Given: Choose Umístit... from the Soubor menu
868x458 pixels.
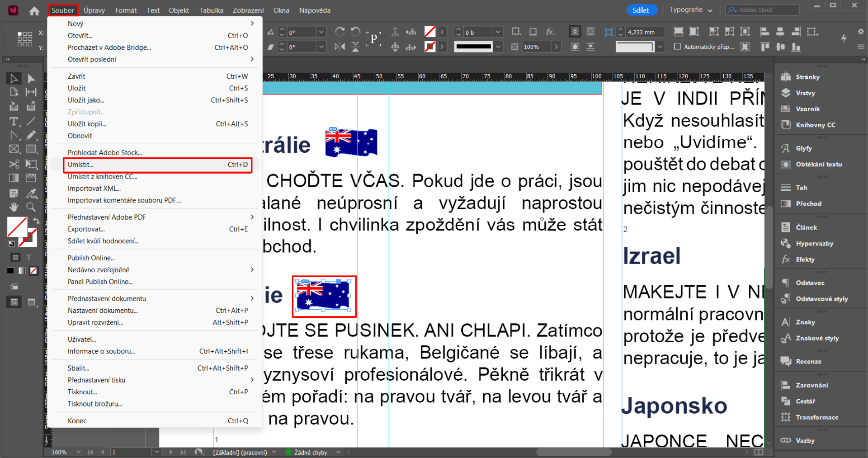Looking at the screenshot, I should click(x=81, y=165).
